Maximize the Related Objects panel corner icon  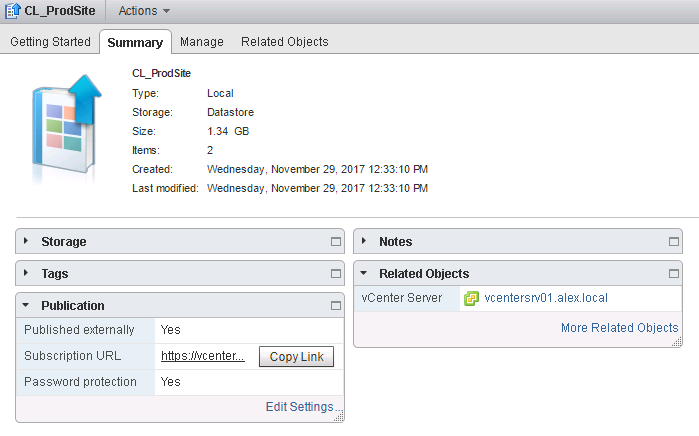[x=673, y=274]
